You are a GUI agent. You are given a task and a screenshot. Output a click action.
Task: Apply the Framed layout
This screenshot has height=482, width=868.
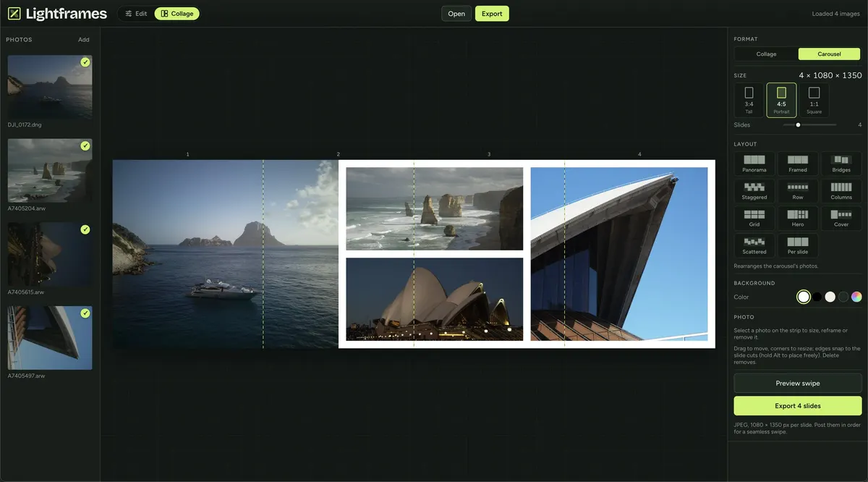tap(798, 164)
